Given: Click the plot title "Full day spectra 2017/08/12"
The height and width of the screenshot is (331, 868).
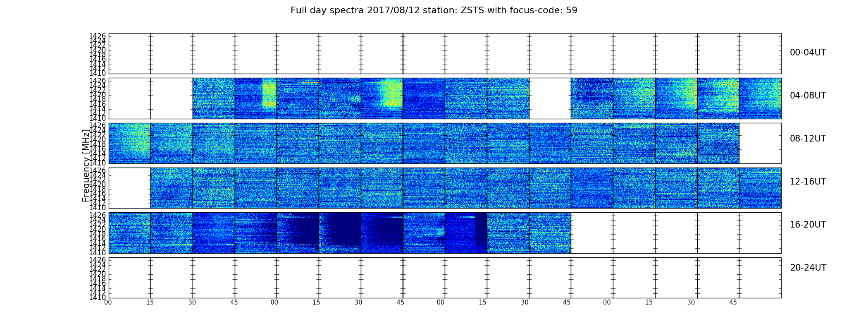Looking at the screenshot, I should (434, 10).
